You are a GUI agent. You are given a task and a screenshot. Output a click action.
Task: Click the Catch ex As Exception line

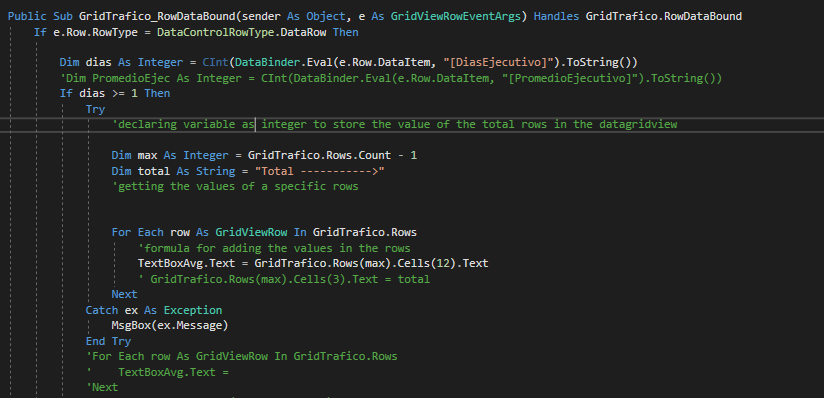tap(154, 310)
